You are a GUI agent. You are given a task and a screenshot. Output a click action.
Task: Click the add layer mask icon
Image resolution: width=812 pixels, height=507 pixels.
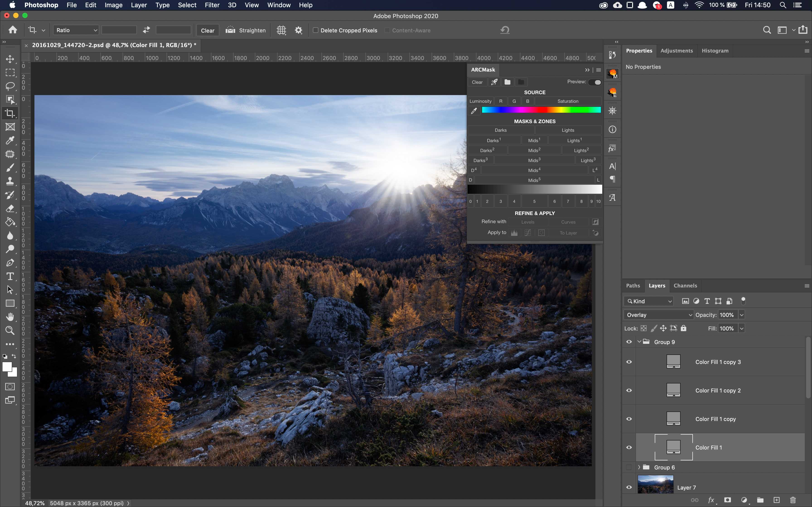727,500
